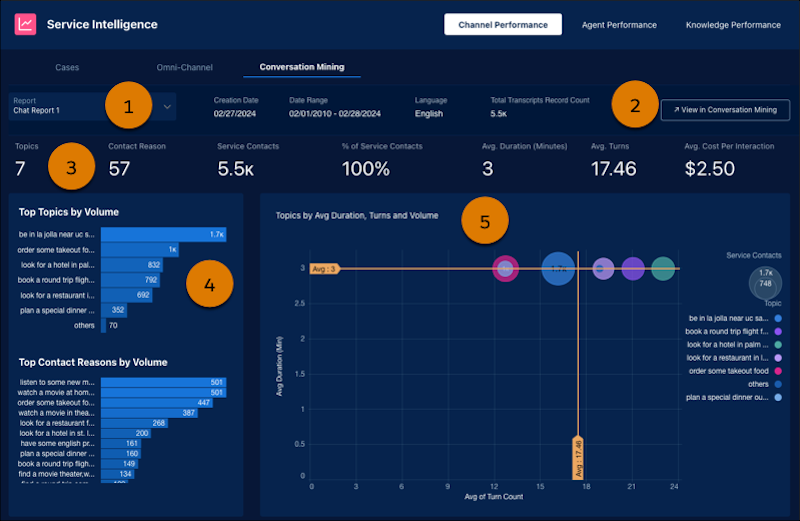Click lavender swatch for look for a restaurant
The height and width of the screenshot is (521, 800).
778,358
